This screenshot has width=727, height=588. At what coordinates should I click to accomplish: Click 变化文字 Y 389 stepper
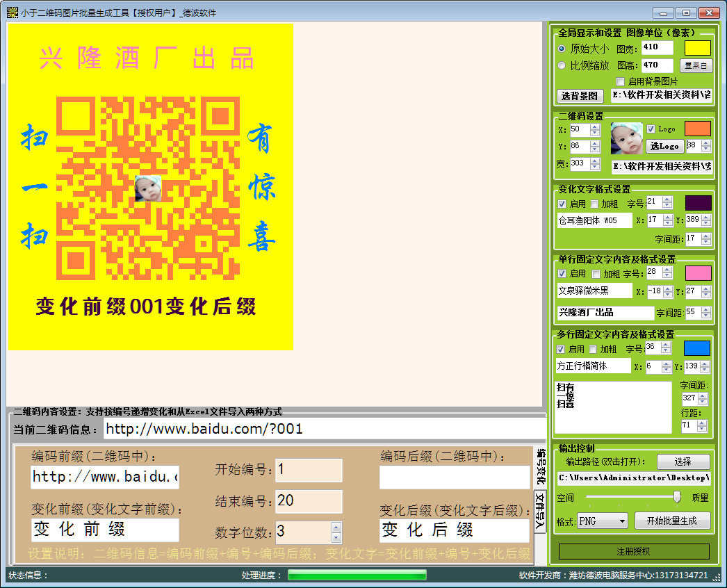coord(706,220)
